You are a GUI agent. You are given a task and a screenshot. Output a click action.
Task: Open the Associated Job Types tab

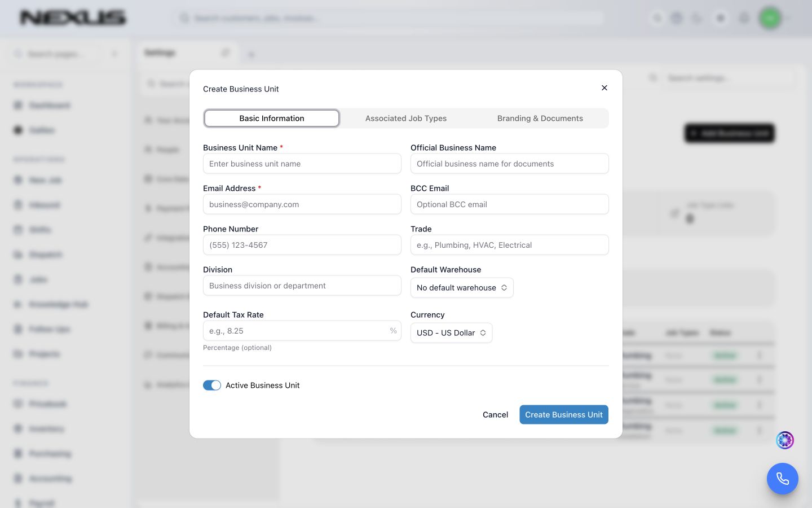coord(406,119)
